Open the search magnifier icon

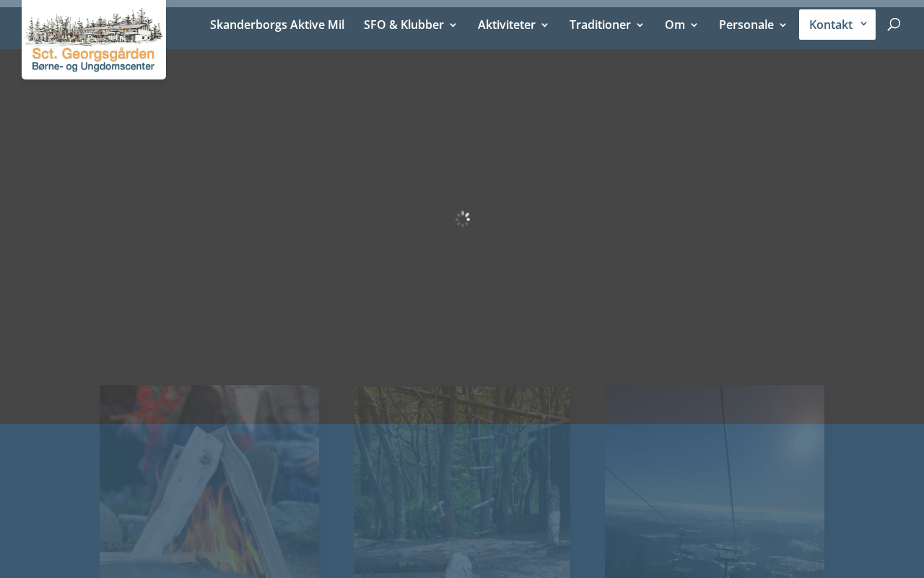point(894,25)
